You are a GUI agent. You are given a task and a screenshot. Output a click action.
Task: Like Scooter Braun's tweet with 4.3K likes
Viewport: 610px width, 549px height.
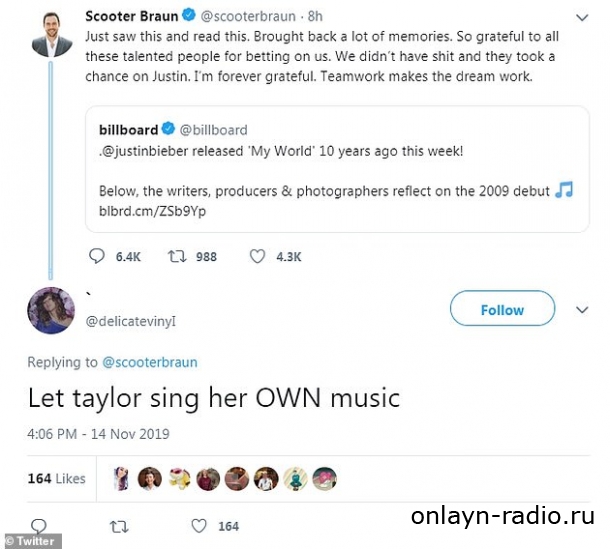click(x=257, y=256)
